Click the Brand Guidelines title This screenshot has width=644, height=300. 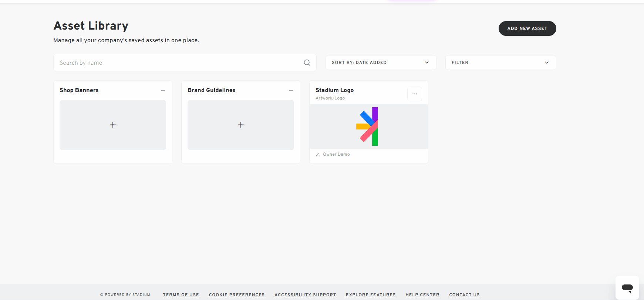coord(211,90)
